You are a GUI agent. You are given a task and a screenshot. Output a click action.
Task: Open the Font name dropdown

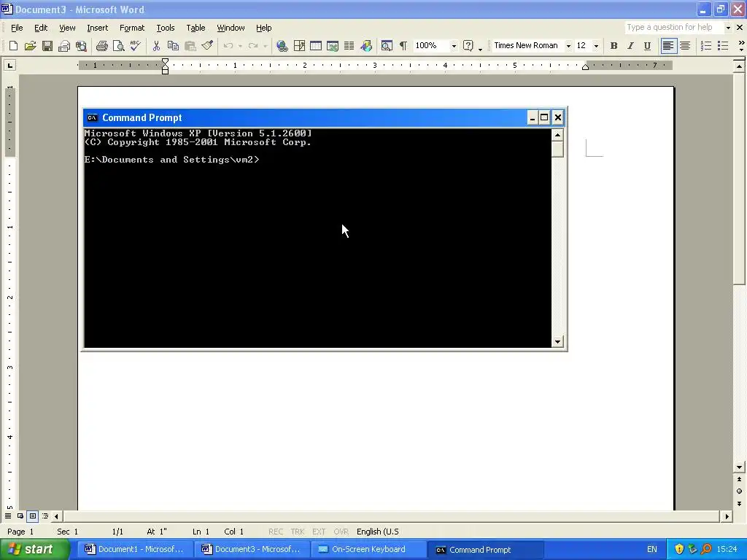(568, 46)
